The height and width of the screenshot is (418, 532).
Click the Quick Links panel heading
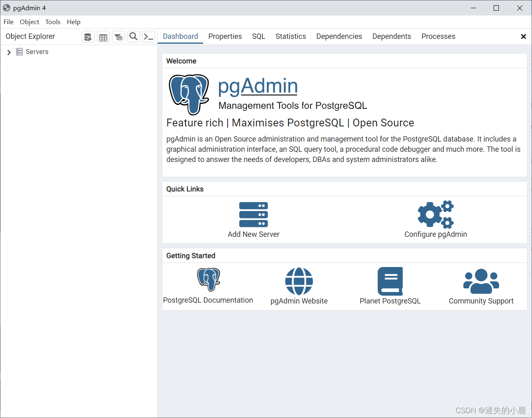[x=185, y=189]
